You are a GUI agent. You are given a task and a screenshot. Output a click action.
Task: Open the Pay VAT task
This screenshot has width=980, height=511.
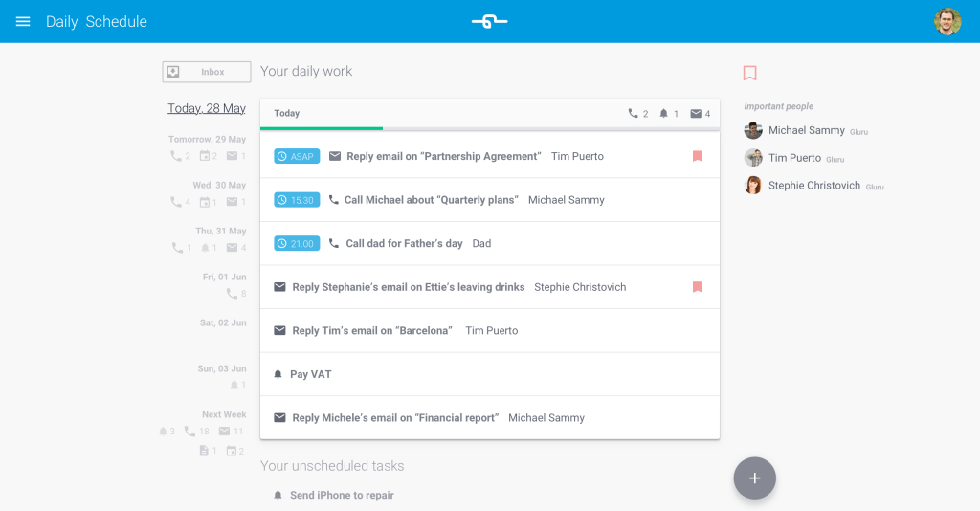311,374
